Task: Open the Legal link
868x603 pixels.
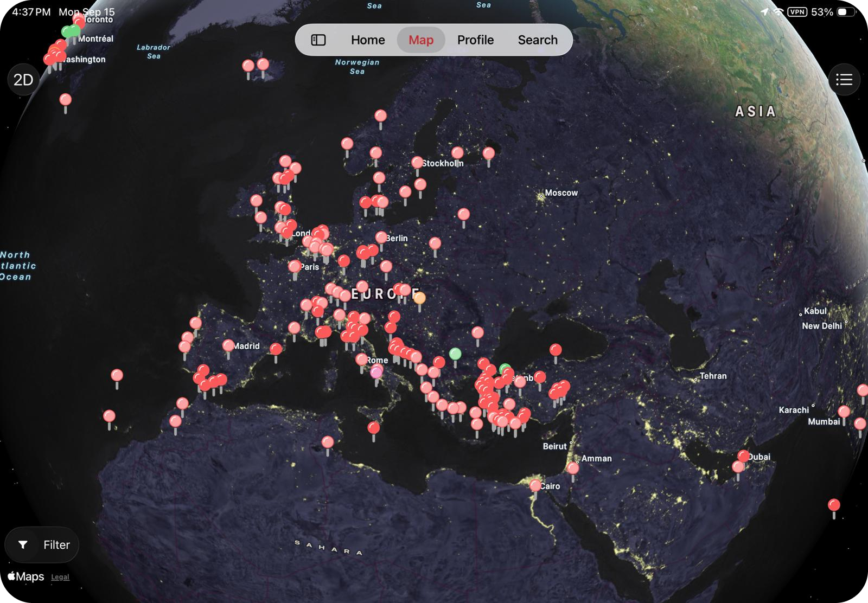Action: tap(60, 577)
